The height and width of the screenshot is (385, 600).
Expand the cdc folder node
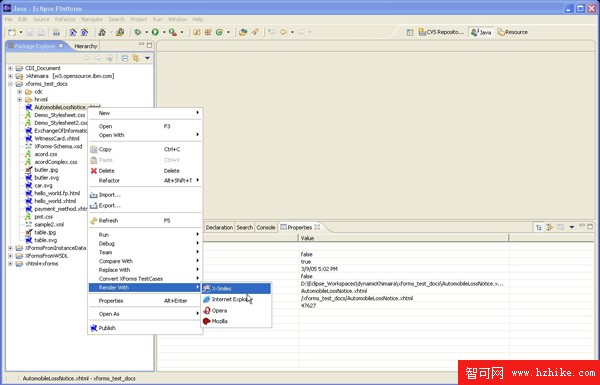pos(20,92)
